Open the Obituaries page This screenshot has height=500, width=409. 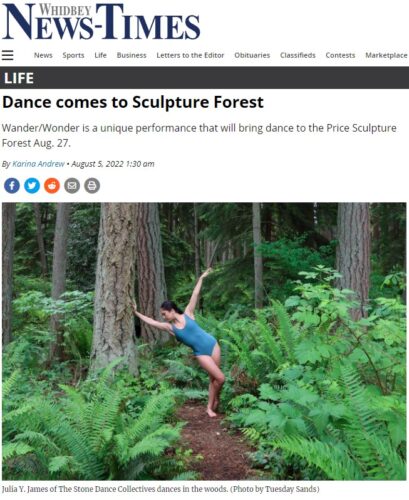click(252, 55)
